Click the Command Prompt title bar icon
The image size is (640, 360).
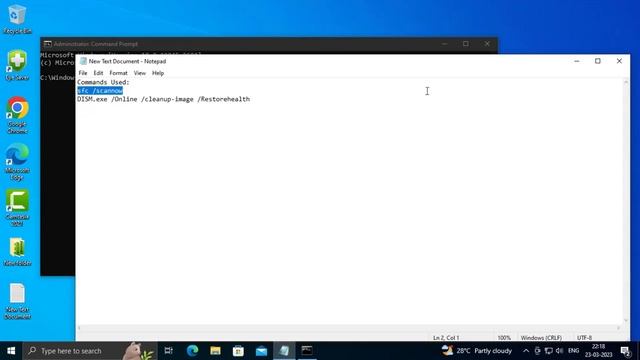pos(47,44)
